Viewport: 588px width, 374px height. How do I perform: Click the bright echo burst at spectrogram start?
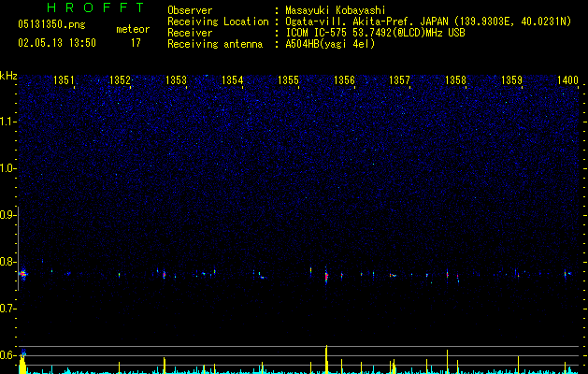(x=23, y=274)
